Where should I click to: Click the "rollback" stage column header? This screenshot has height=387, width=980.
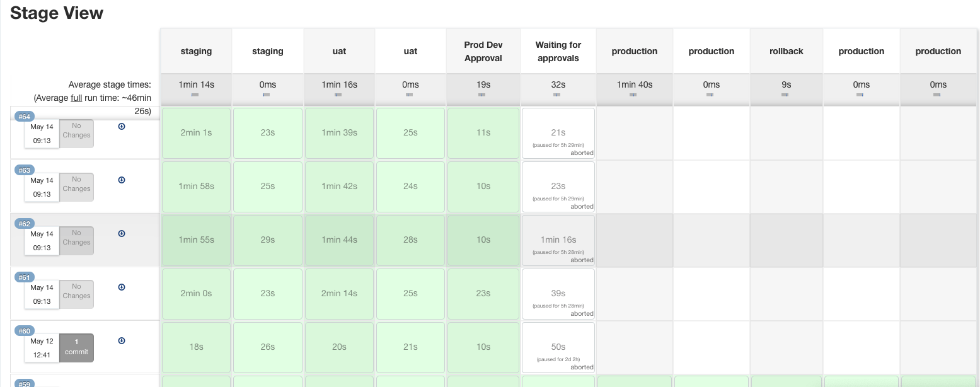(787, 52)
